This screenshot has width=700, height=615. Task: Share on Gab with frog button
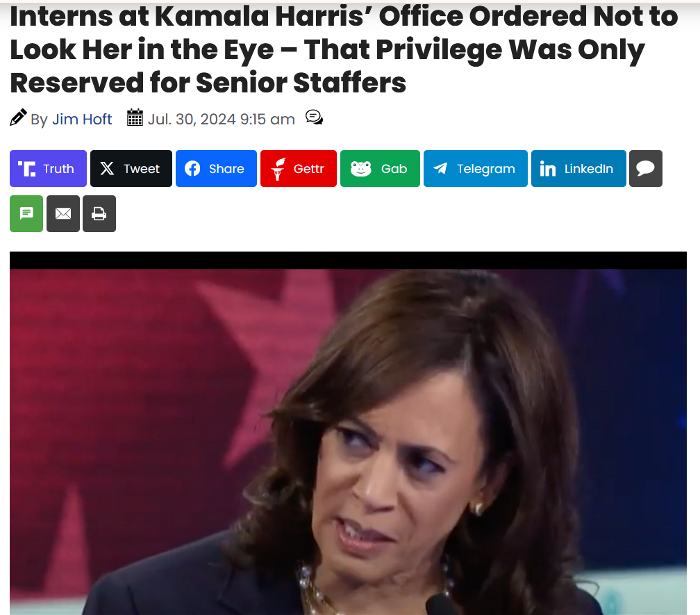(x=380, y=168)
